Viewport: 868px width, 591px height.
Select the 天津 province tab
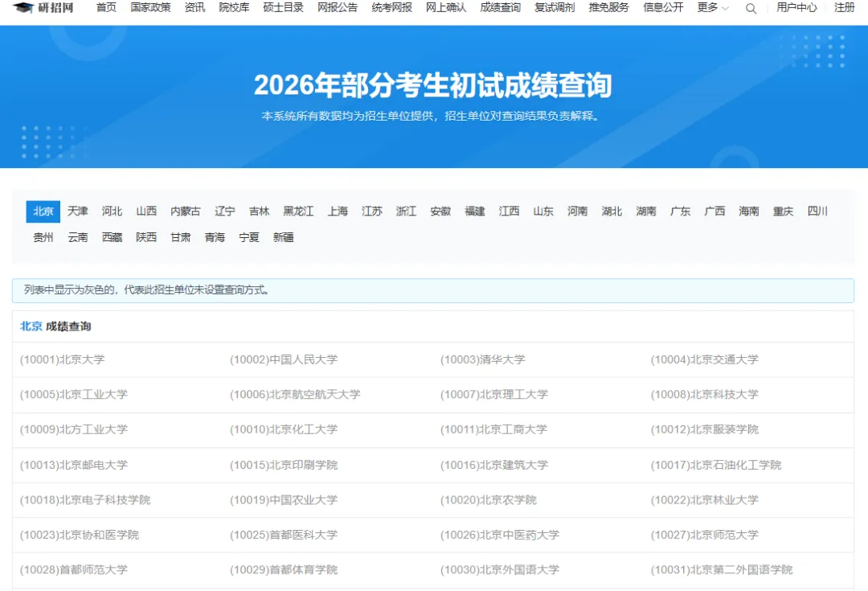point(77,211)
